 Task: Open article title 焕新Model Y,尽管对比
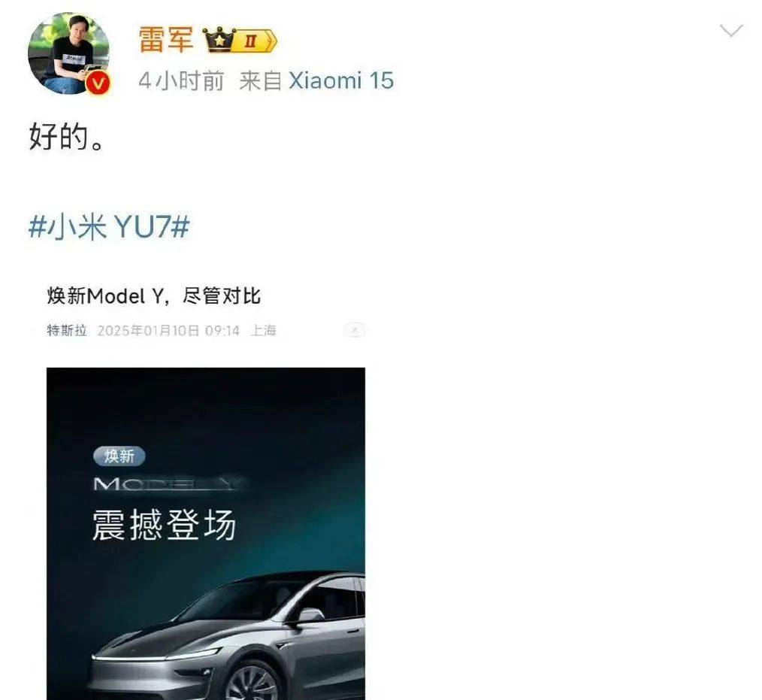154,295
